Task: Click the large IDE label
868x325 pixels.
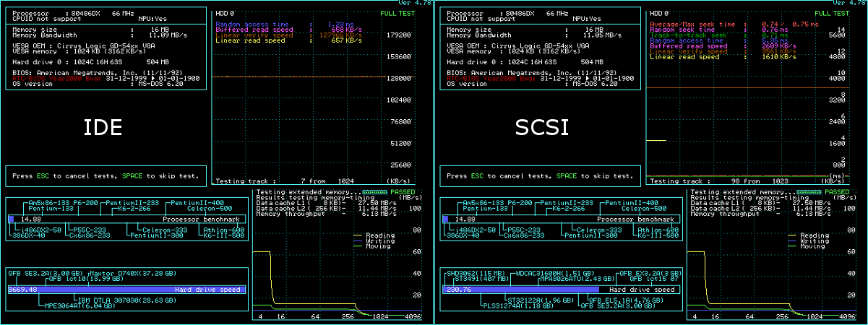Action: [x=103, y=128]
